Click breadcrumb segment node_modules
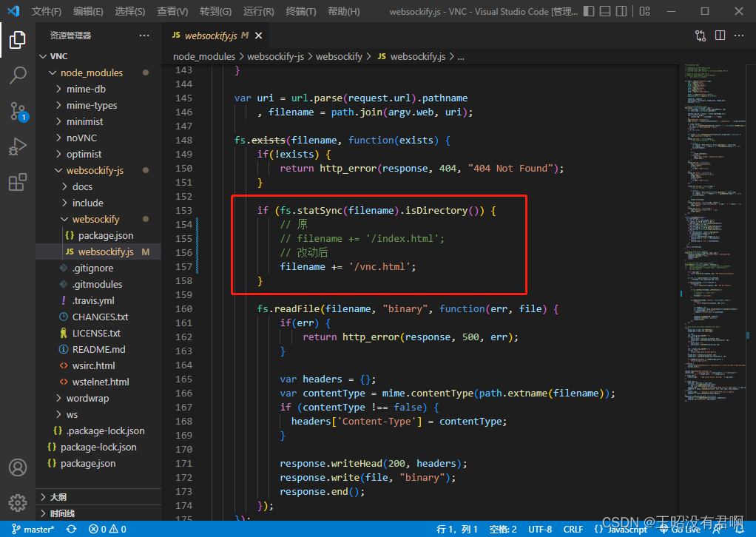 (x=204, y=57)
